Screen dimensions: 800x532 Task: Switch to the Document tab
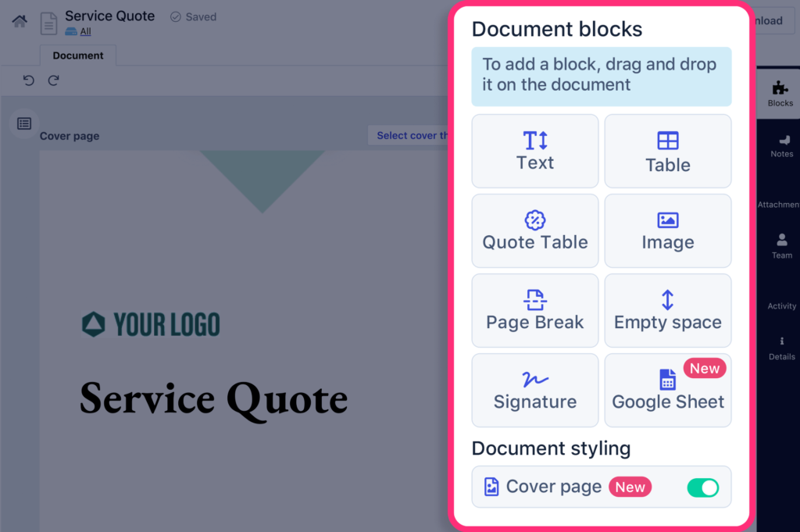point(77,55)
